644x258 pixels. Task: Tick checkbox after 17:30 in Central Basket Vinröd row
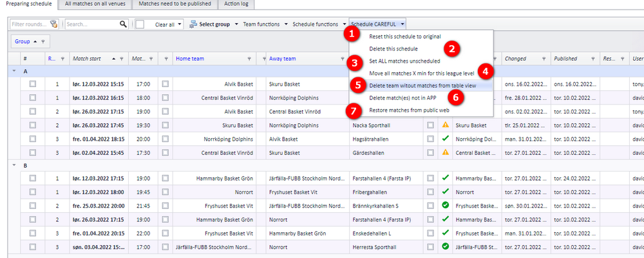coord(165,152)
